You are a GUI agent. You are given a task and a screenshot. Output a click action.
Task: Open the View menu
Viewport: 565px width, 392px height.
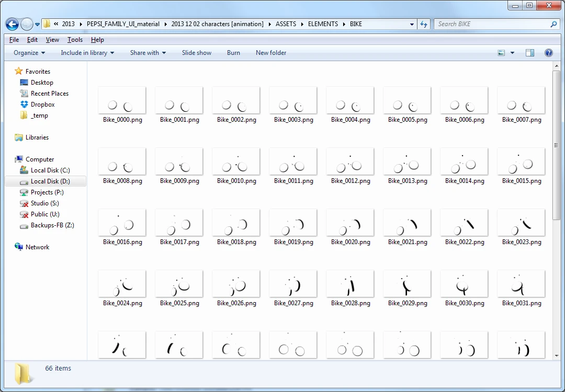pyautogui.click(x=52, y=40)
